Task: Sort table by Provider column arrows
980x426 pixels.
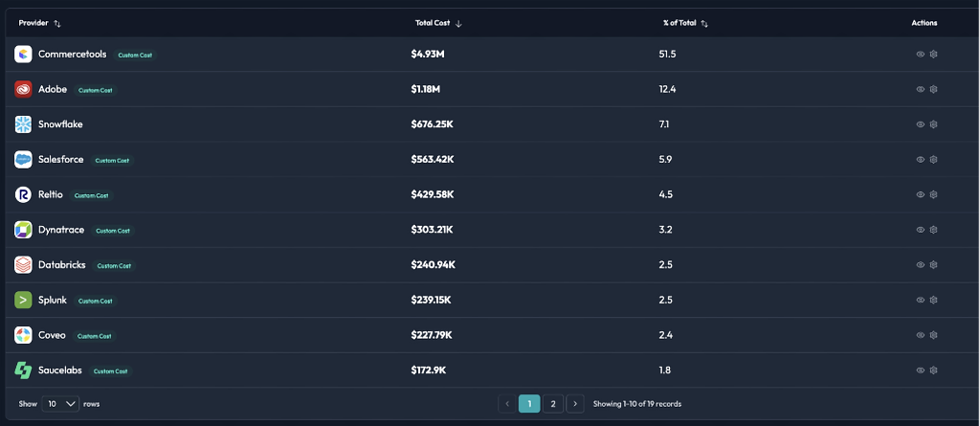Action: [57, 23]
